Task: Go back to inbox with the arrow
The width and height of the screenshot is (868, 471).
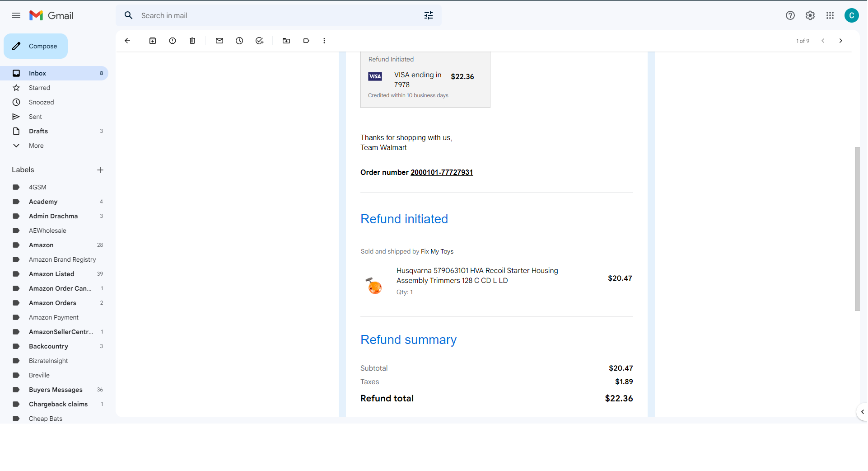Action: coord(127,41)
